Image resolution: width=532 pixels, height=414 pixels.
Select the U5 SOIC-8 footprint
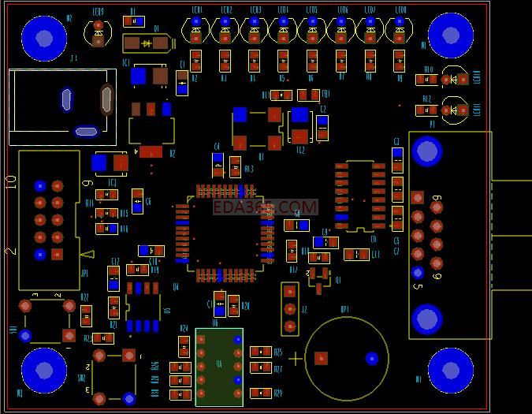pos(143,307)
